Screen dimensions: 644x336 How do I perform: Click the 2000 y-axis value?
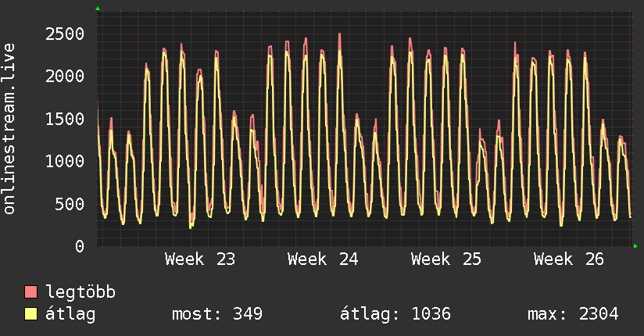pyautogui.click(x=65, y=77)
